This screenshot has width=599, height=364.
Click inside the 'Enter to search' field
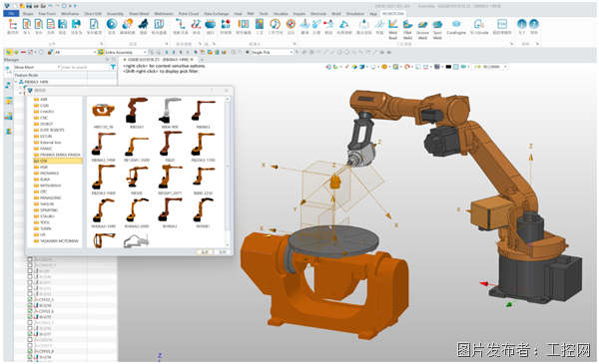(85, 67)
